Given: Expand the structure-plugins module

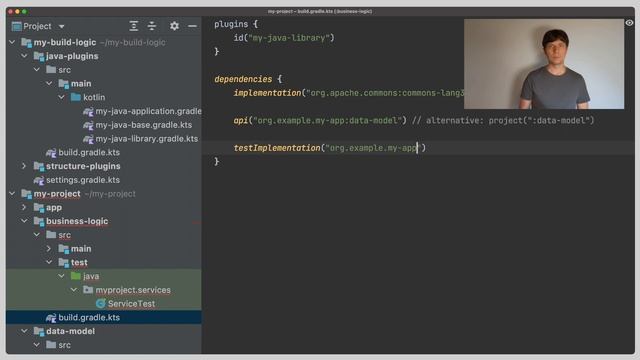Looking at the screenshot, I should point(24,166).
